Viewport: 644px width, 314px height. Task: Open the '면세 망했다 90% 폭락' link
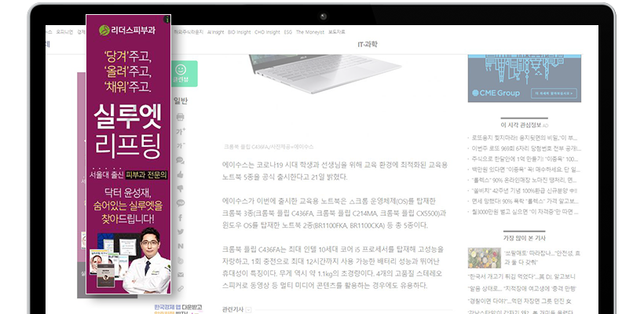(525, 202)
